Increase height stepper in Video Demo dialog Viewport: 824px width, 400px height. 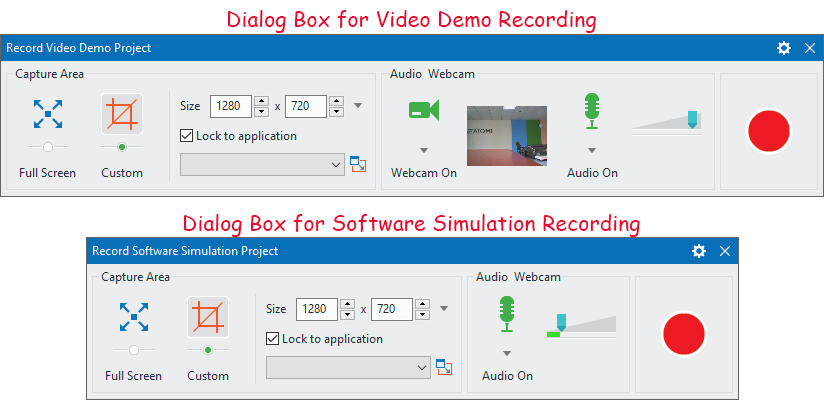pyautogui.click(x=336, y=101)
